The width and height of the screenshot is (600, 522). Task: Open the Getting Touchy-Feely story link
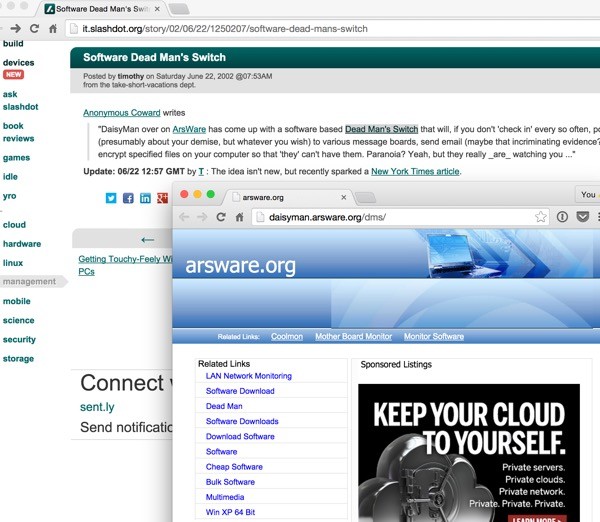coord(125,265)
